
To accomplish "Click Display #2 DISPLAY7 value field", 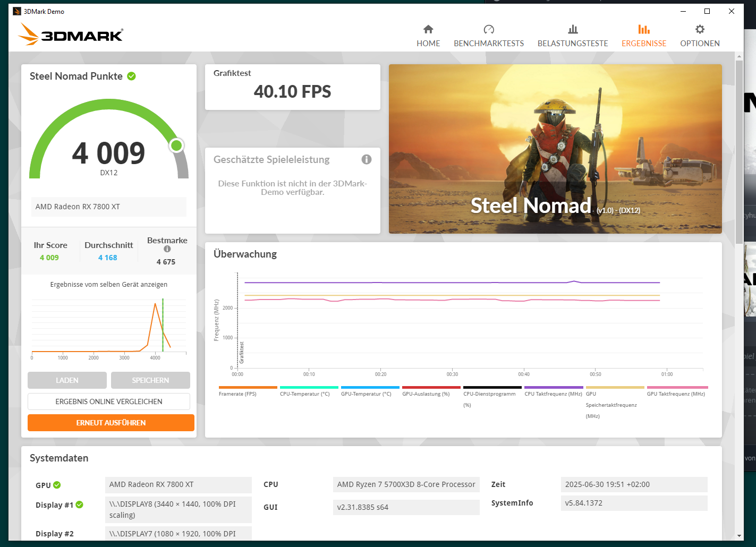I will tap(178, 534).
